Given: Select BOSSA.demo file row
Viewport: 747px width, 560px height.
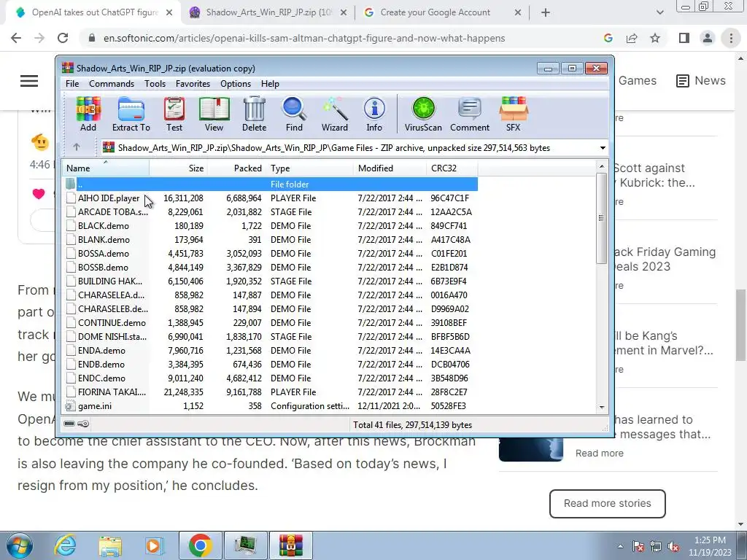Looking at the screenshot, I should [x=270, y=253].
